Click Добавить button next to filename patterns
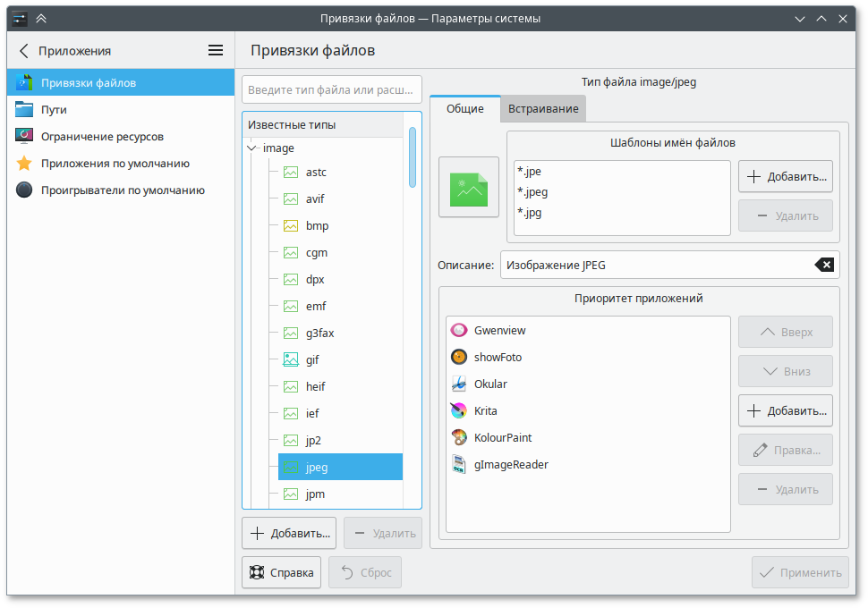 point(785,177)
